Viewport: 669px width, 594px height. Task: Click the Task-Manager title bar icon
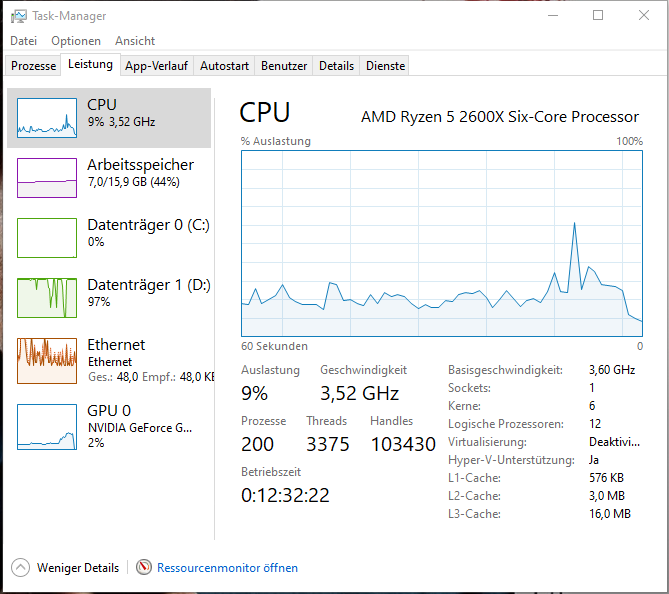(18, 16)
